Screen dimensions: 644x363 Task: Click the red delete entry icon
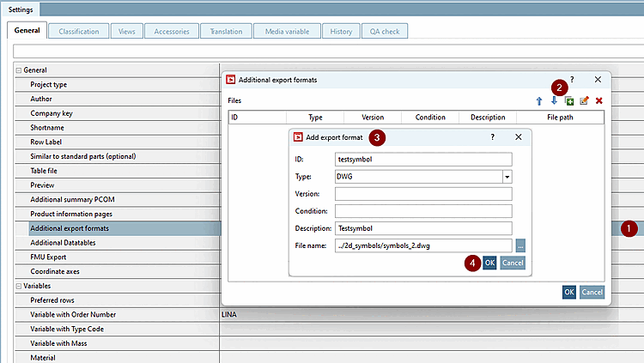(x=598, y=101)
